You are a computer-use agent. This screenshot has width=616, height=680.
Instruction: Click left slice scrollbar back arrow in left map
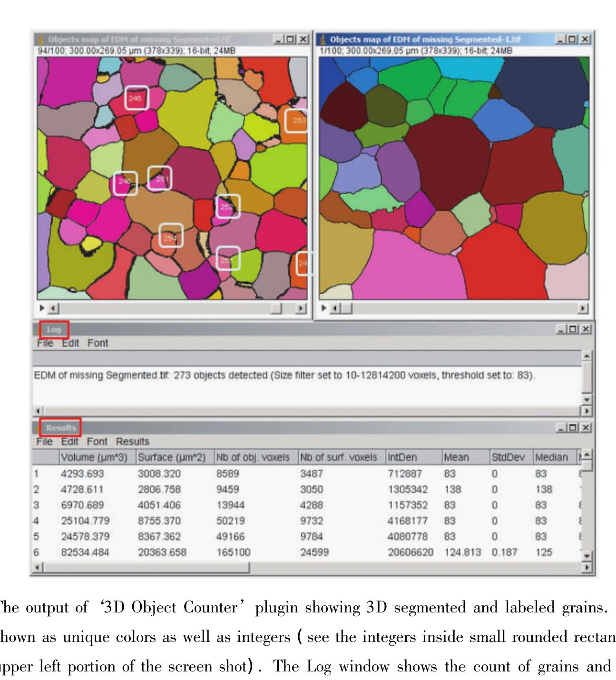(x=54, y=308)
